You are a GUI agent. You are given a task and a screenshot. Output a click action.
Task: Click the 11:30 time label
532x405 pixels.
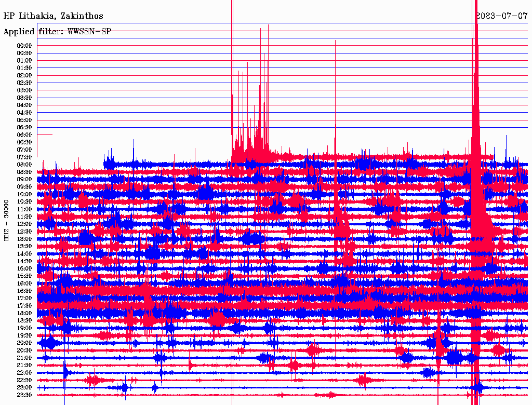[24, 217]
